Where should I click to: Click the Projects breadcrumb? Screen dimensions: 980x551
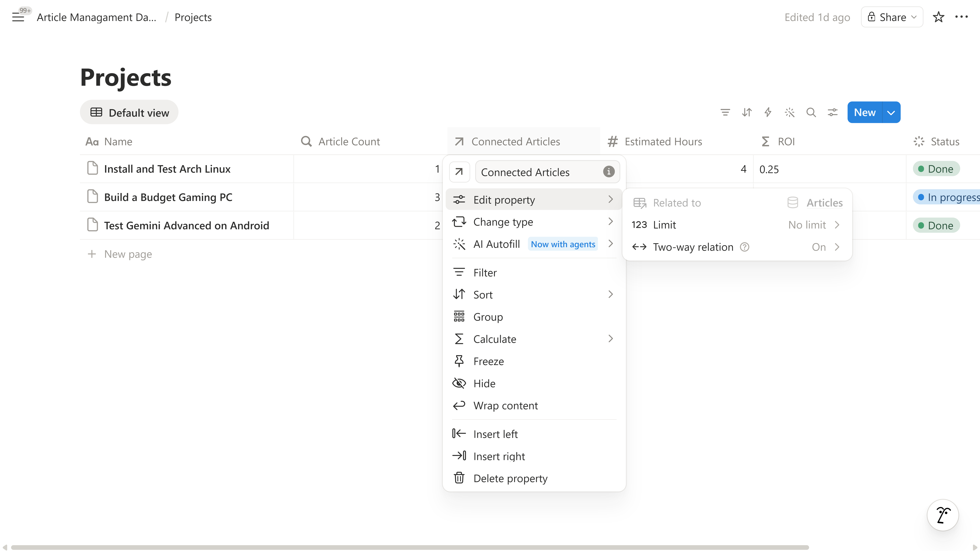pyautogui.click(x=193, y=17)
